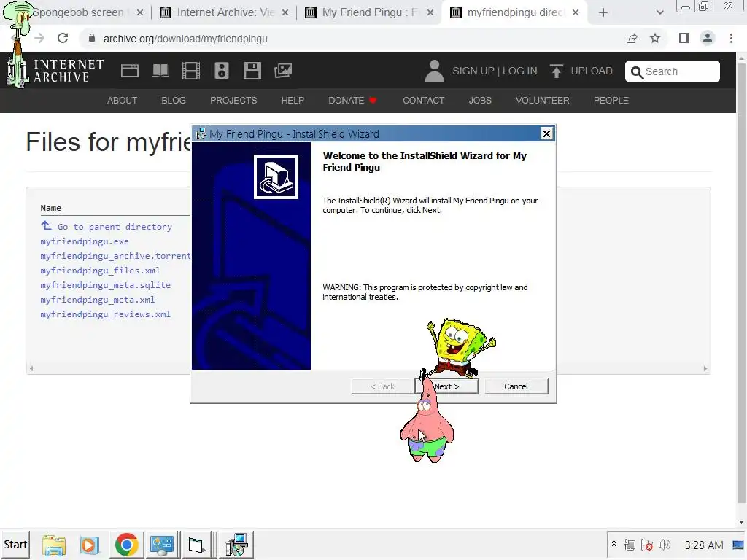The width and height of the screenshot is (747, 560).
Task: Download myfriendpingu.exe file link
Action: pyautogui.click(x=85, y=241)
